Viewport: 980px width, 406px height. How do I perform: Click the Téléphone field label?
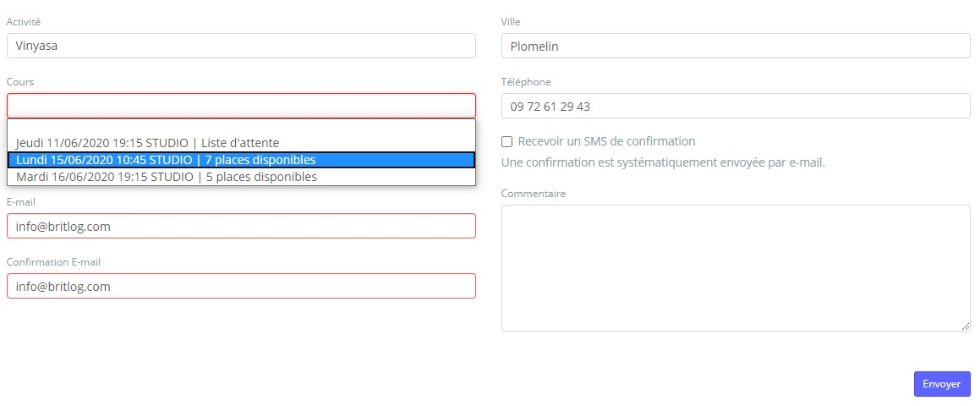pyautogui.click(x=526, y=82)
